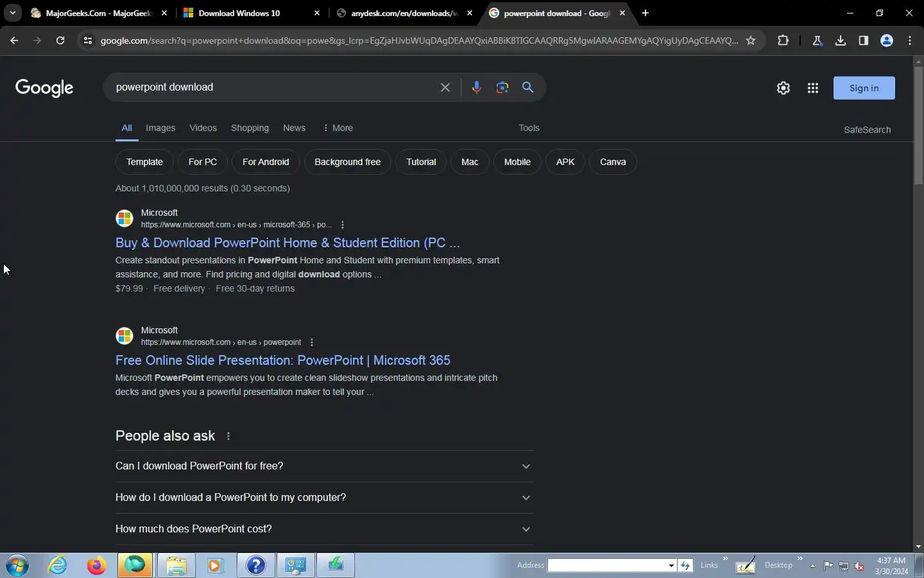
Task: Apply the Tutorial filter chip
Action: pos(421,162)
